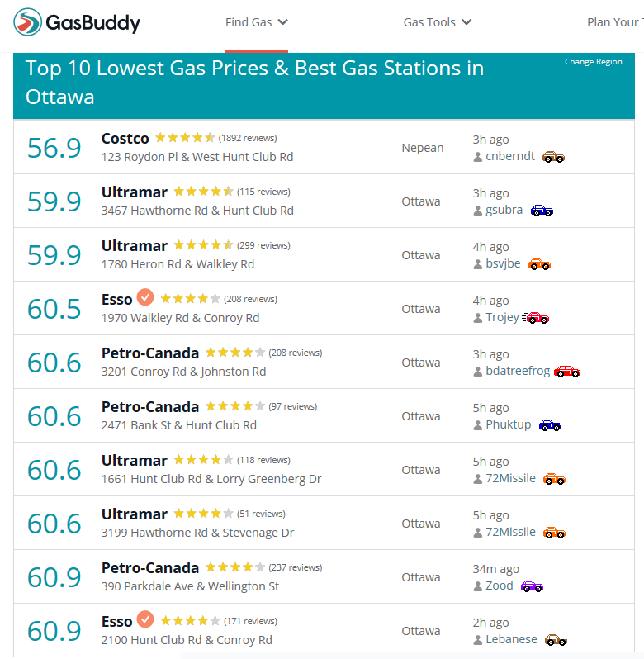Expand the Find Gas dropdown menu
This screenshot has height=659, width=644.
point(257,22)
